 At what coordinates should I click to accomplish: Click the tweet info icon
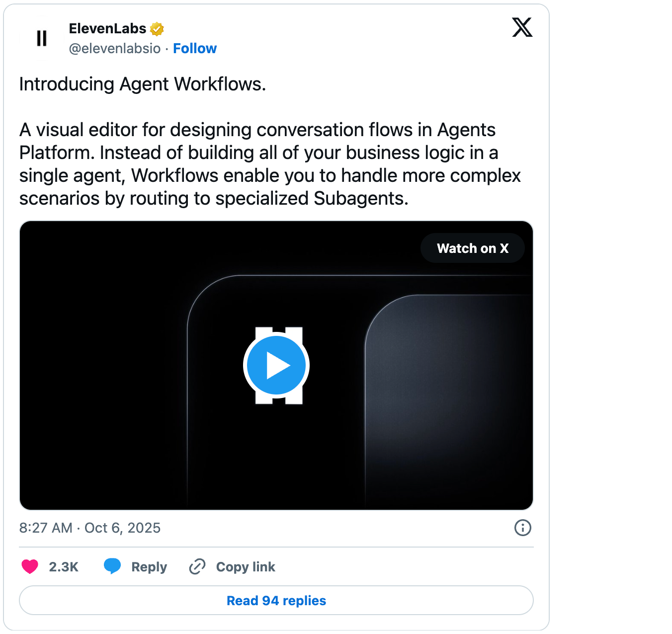click(522, 528)
